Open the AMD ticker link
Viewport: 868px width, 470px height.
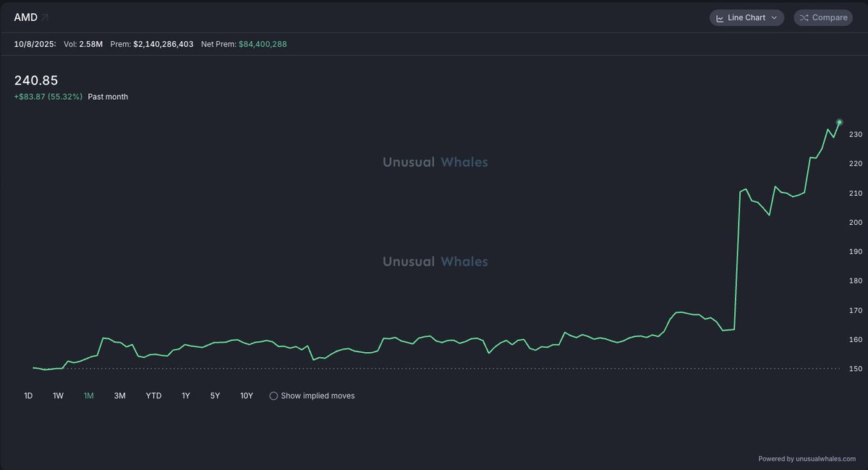25,17
